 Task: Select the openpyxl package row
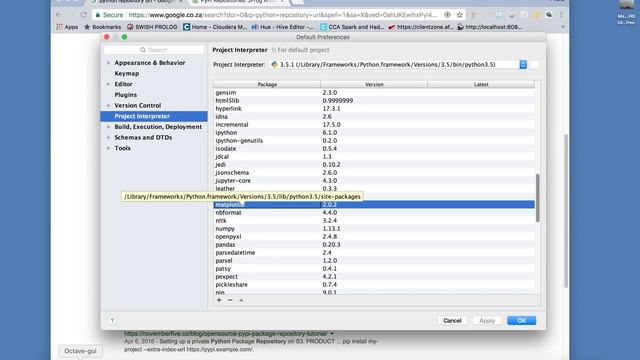374,237
